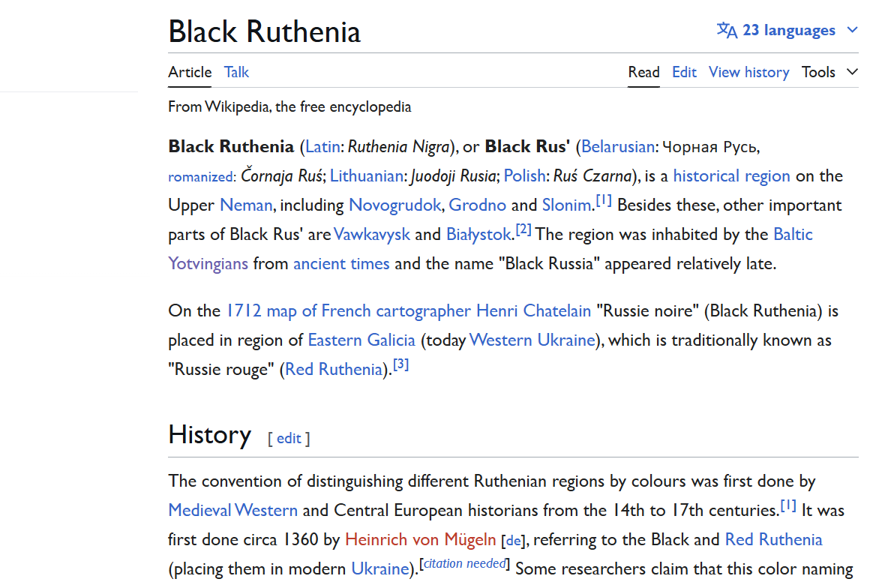
Task: Click the Black Ruthenia page title
Action: [x=265, y=31]
